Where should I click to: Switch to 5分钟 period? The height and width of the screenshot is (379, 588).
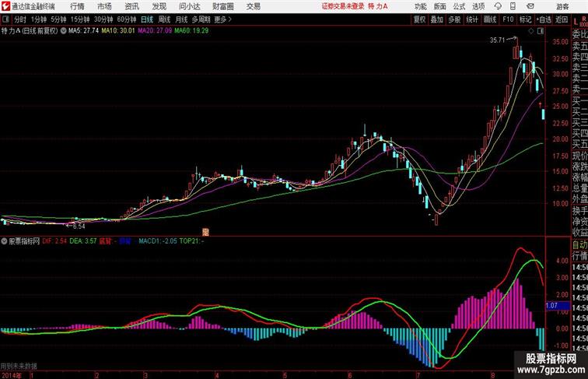click(x=58, y=19)
